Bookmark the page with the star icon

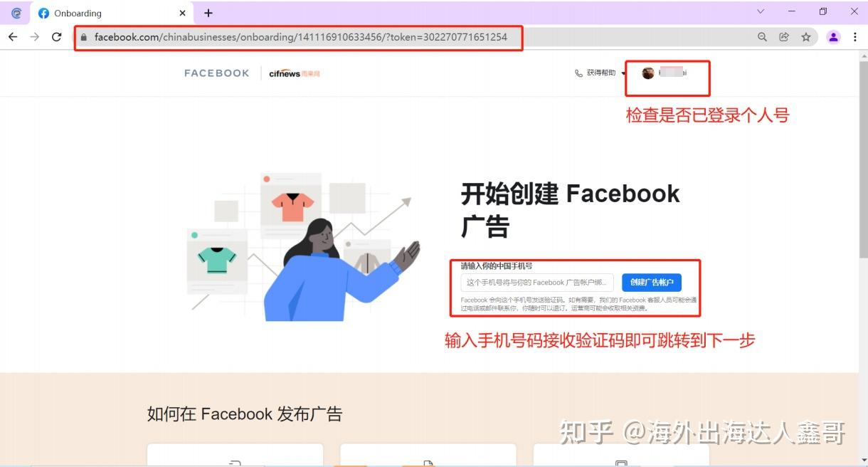pos(808,37)
